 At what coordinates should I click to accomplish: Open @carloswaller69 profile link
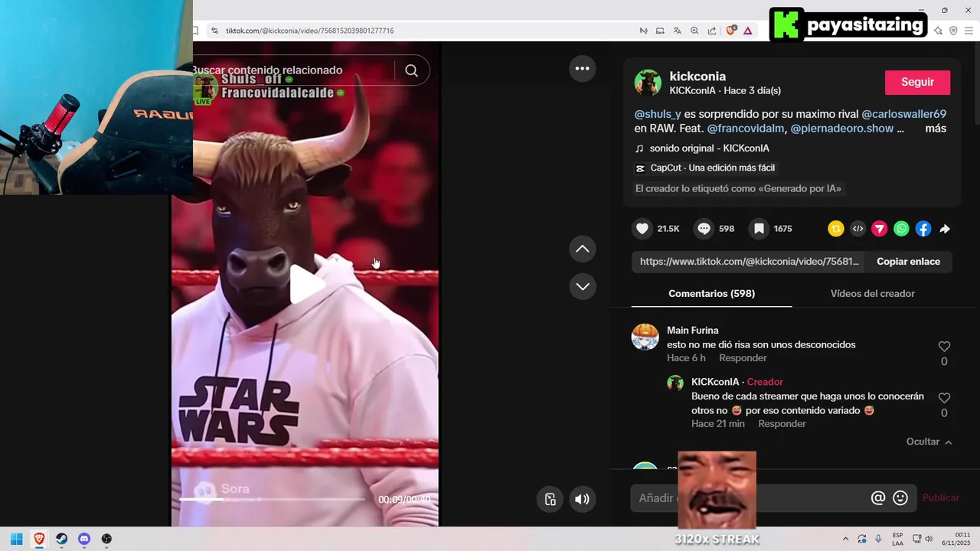click(x=904, y=114)
